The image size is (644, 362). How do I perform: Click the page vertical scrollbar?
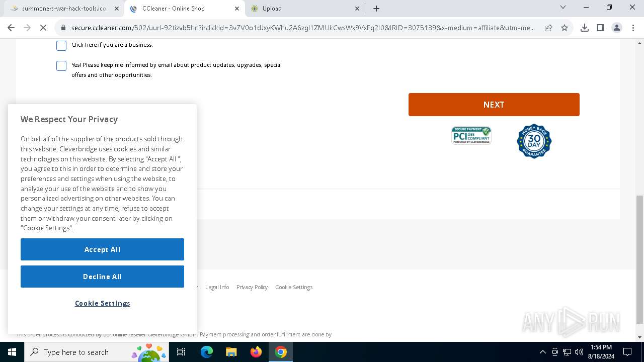tap(639, 258)
